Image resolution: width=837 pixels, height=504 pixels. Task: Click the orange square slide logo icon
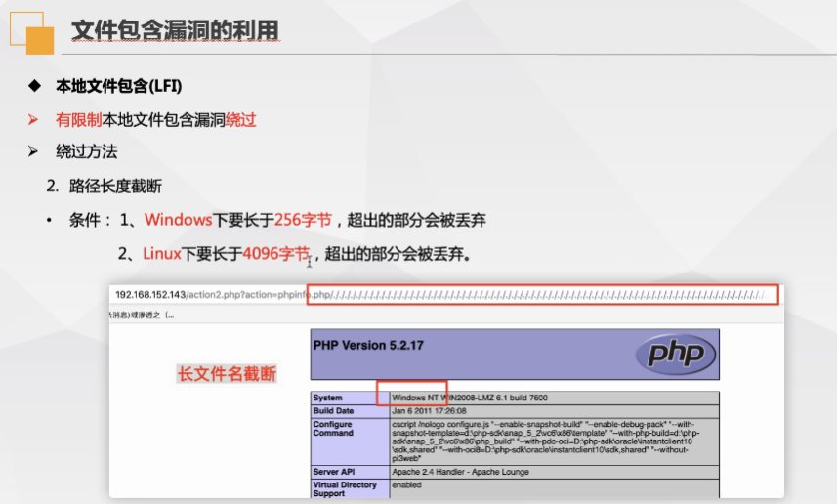tap(32, 33)
